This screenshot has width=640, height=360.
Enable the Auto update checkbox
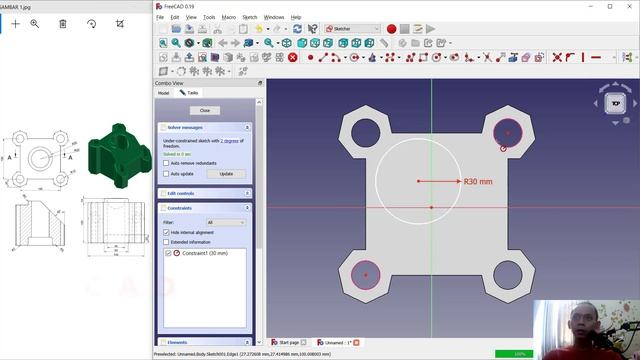pyautogui.click(x=166, y=173)
